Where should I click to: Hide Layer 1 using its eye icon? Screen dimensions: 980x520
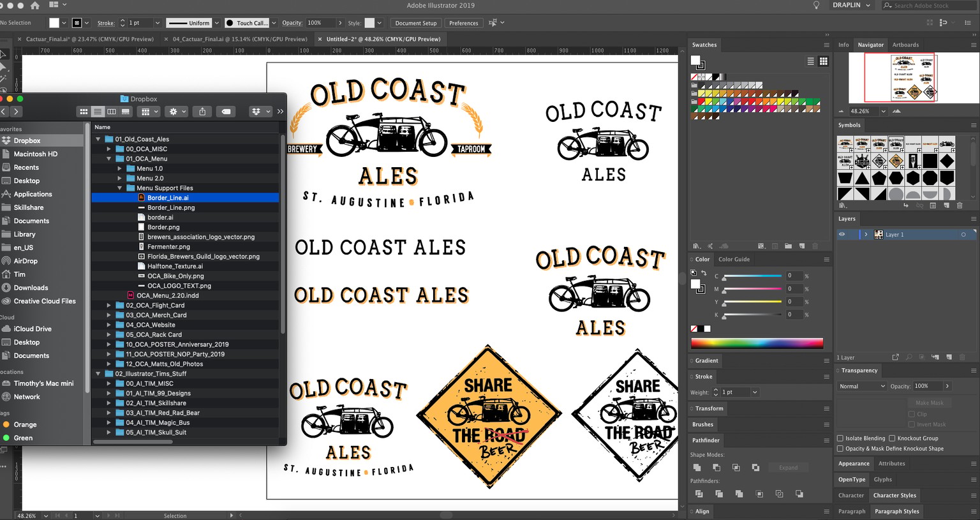point(842,234)
